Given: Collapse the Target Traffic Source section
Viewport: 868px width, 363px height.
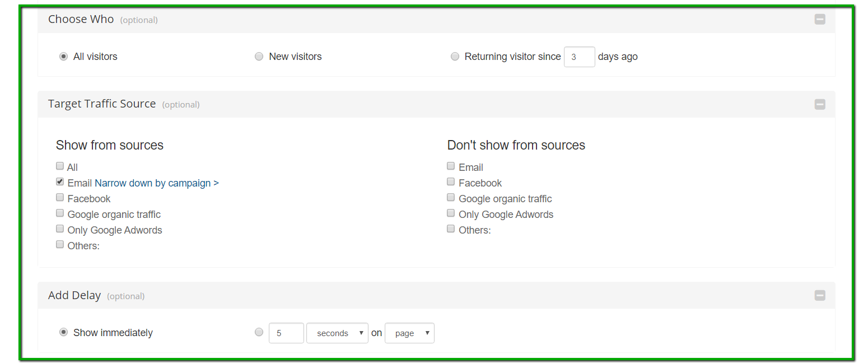Looking at the screenshot, I should pos(820,104).
